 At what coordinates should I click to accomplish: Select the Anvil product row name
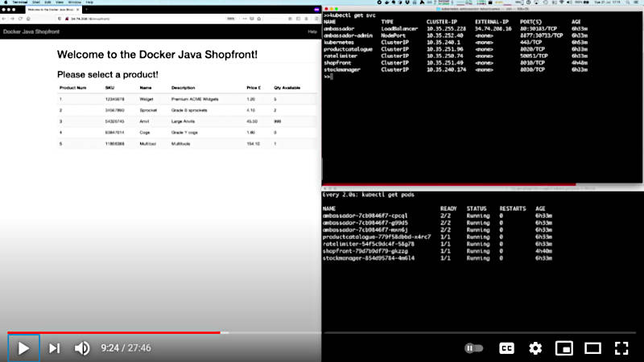(x=144, y=121)
